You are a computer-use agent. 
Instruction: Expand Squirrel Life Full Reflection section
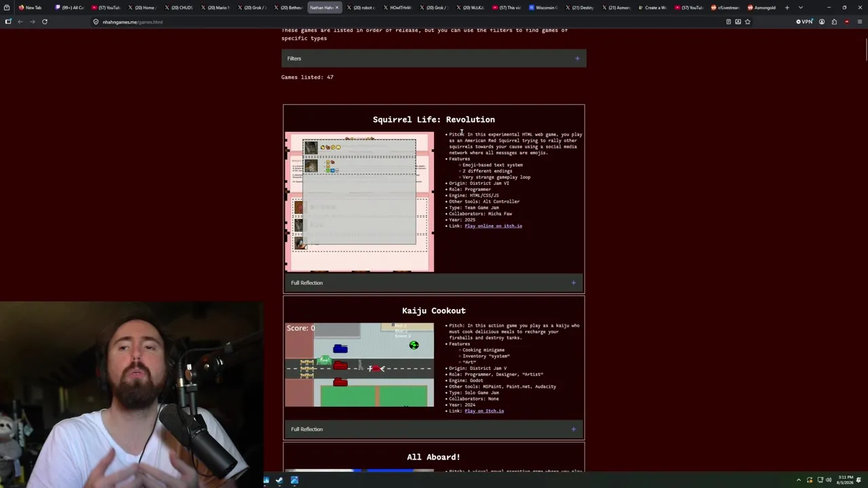point(434,283)
